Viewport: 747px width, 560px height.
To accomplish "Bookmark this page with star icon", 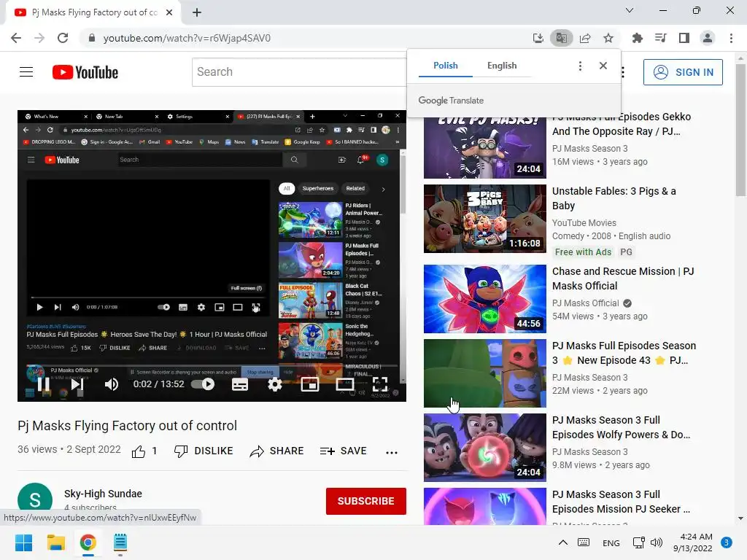I will point(608,38).
